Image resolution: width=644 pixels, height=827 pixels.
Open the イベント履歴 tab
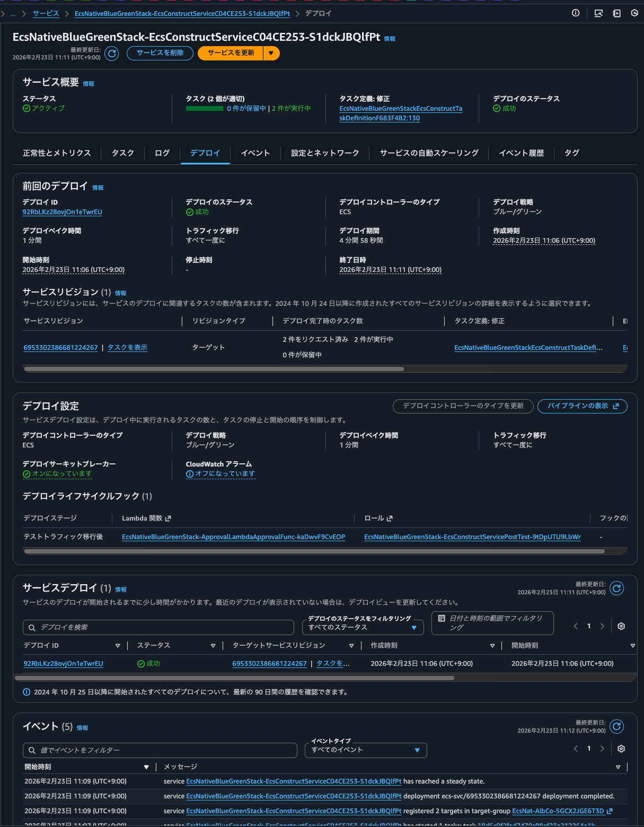pos(521,153)
